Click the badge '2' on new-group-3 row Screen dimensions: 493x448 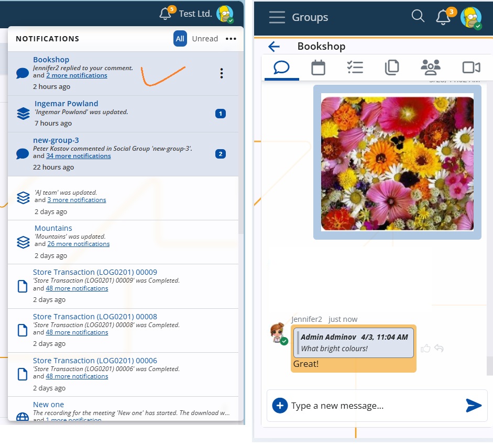pos(221,154)
